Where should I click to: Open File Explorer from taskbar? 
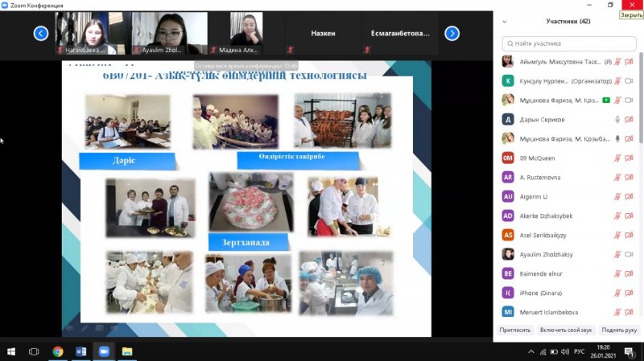[x=127, y=351]
